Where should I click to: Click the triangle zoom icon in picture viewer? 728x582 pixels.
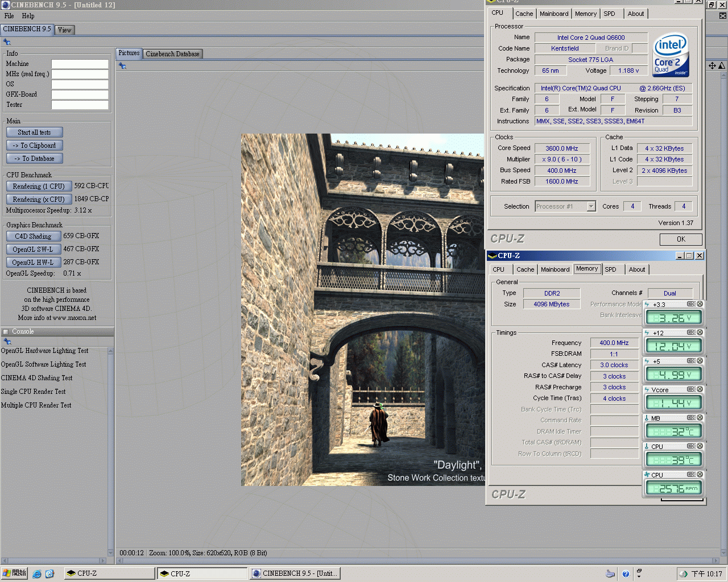722,66
